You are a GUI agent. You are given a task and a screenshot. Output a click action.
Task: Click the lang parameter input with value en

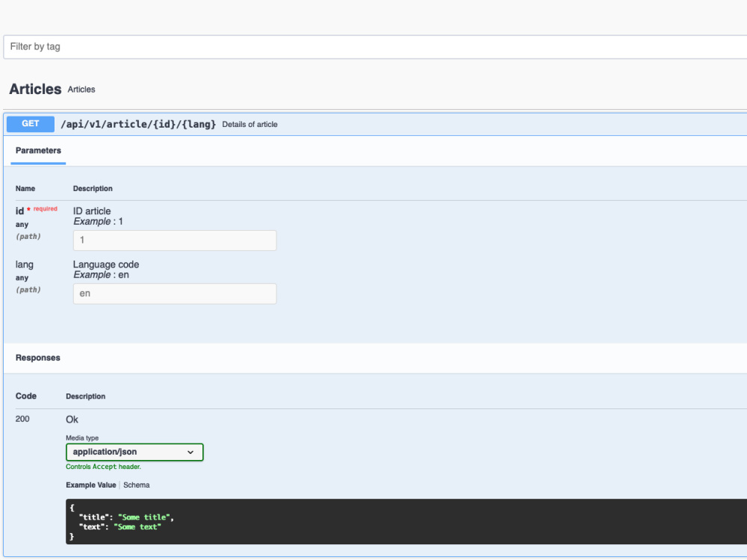click(175, 293)
